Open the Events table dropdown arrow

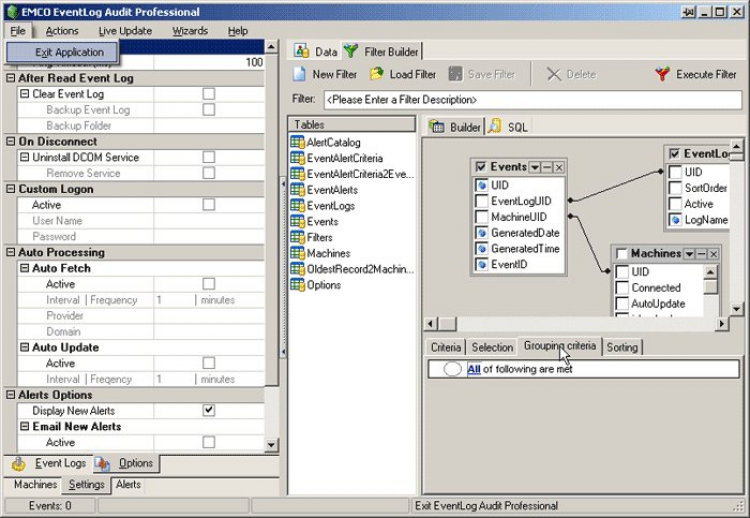[x=535, y=167]
